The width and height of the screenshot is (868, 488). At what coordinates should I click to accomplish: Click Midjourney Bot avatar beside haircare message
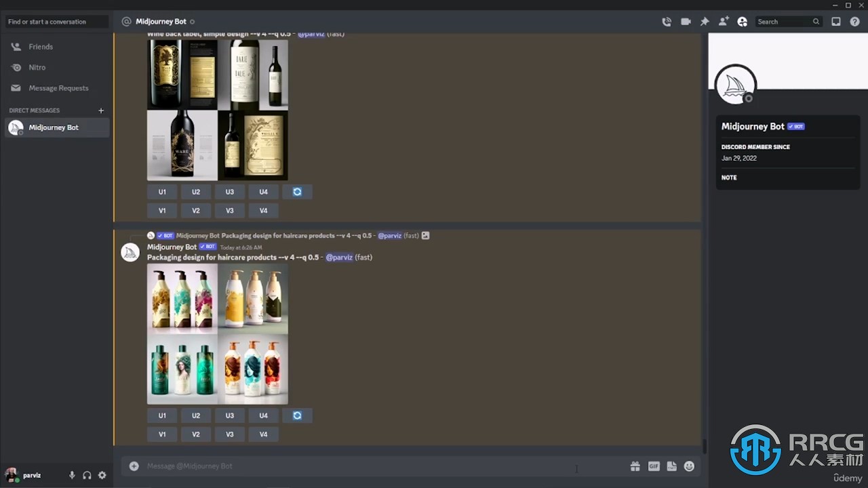click(130, 252)
